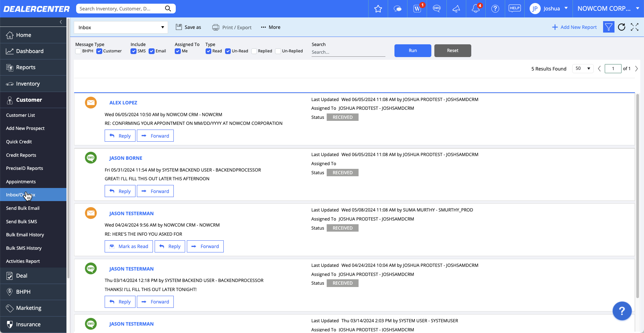Open floating blue help bubble
The width and height of the screenshot is (644, 333).
point(622,311)
